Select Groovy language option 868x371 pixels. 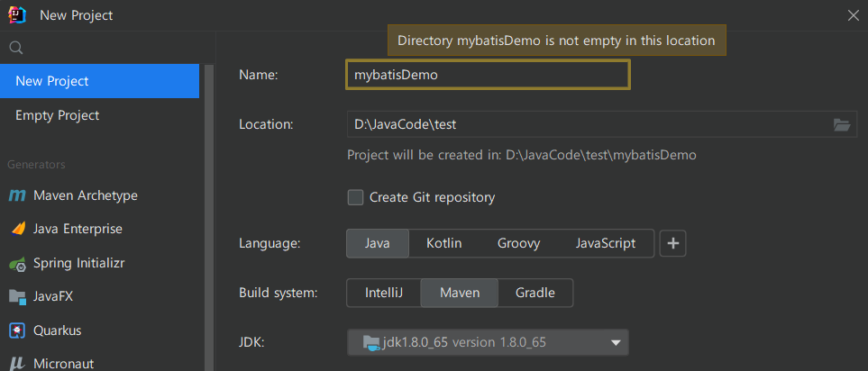tap(518, 243)
